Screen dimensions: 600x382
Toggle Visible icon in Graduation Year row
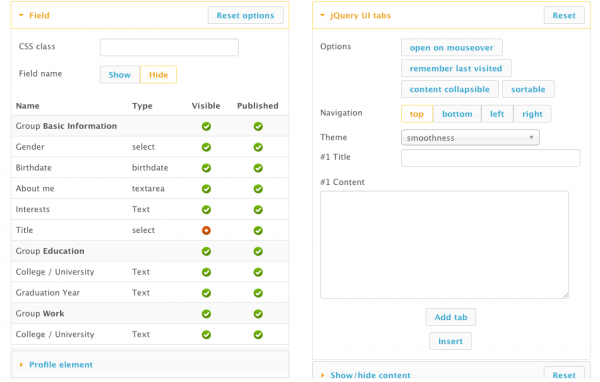(x=206, y=293)
